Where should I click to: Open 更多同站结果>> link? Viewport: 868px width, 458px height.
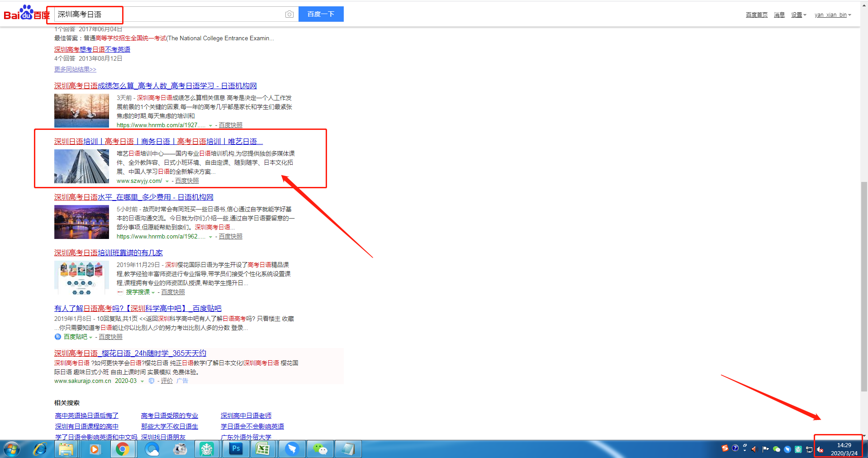point(75,69)
